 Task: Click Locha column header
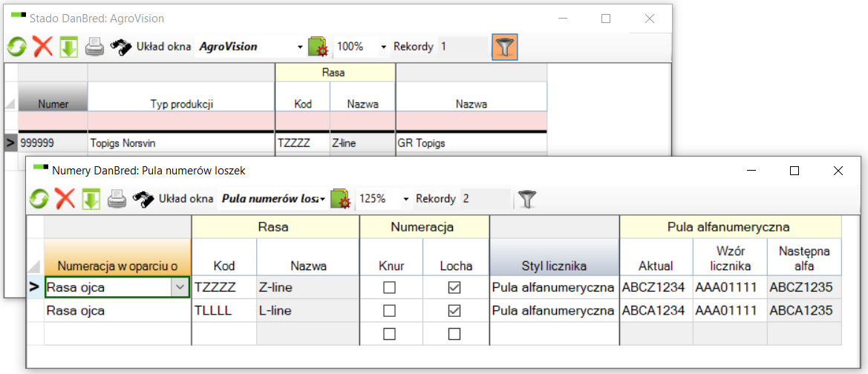click(456, 257)
